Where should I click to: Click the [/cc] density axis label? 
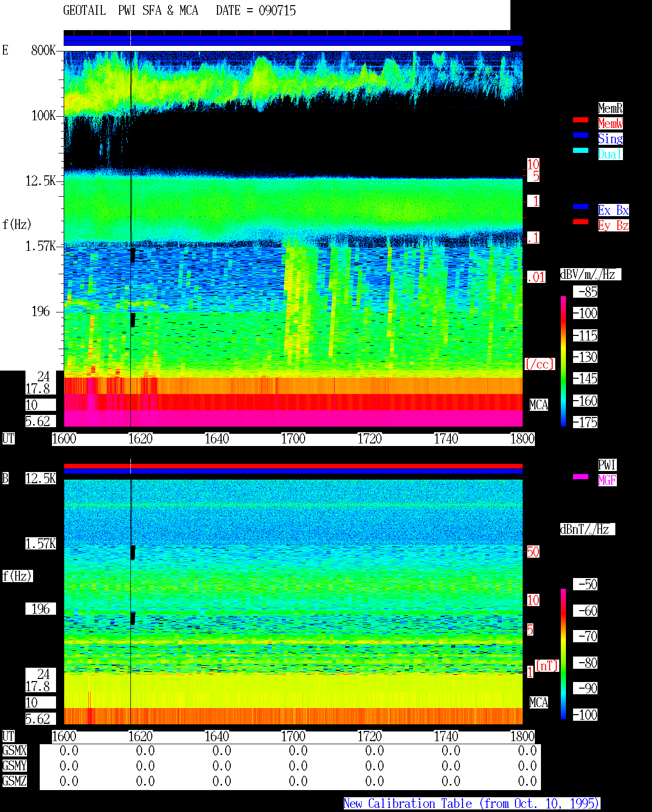coord(539,364)
